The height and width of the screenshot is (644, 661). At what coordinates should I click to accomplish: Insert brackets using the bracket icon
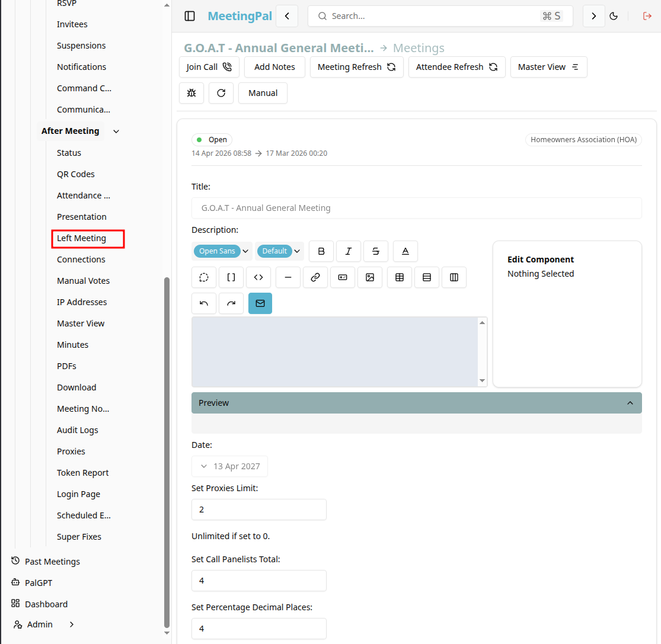coord(231,277)
